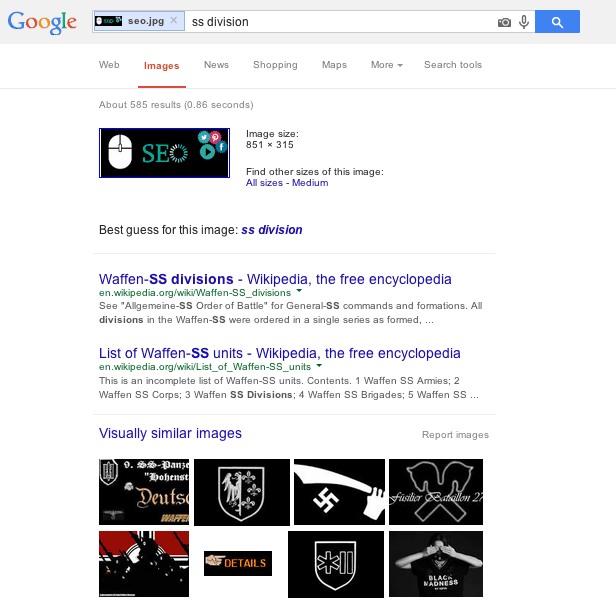Viewport: 616px width, 609px height.
Task: Click the Report images link
Action: click(455, 435)
